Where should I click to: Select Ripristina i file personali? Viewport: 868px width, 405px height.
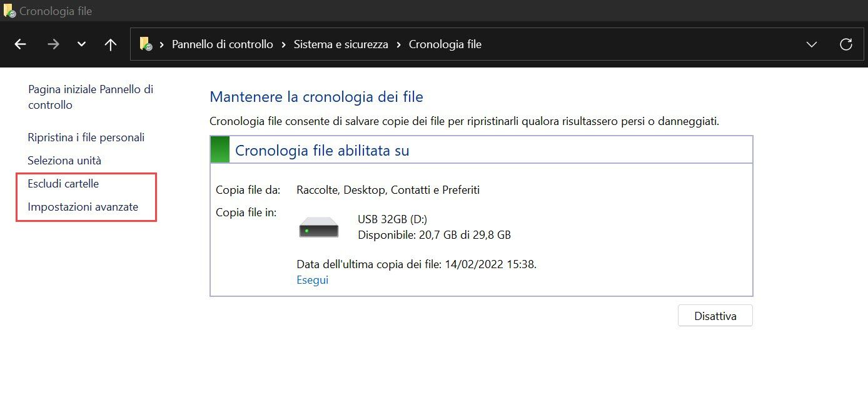click(x=86, y=137)
